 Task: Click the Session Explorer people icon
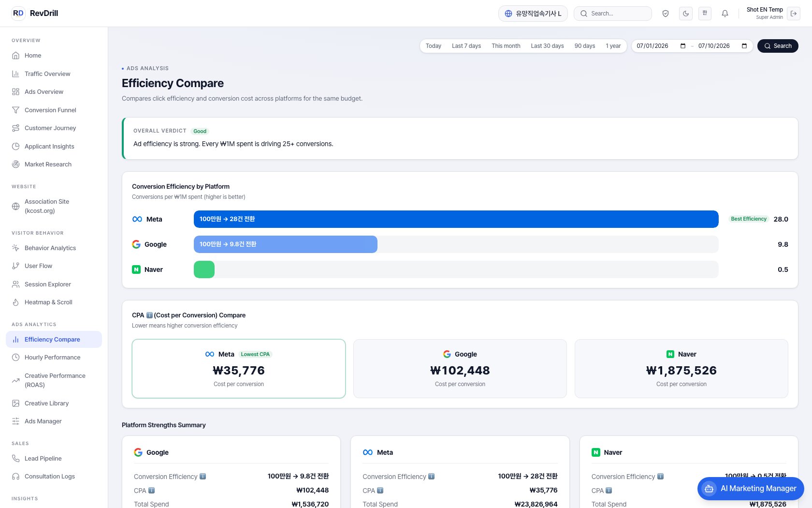pyautogui.click(x=16, y=284)
